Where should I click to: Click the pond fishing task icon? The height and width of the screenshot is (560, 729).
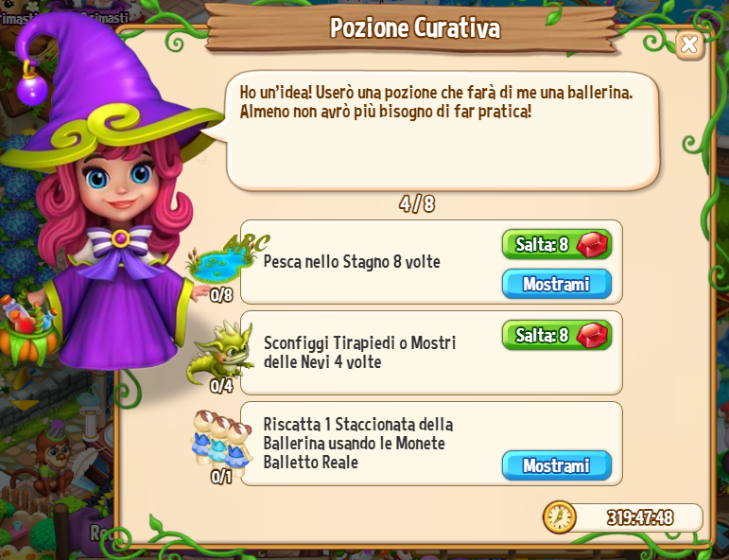pos(219,265)
